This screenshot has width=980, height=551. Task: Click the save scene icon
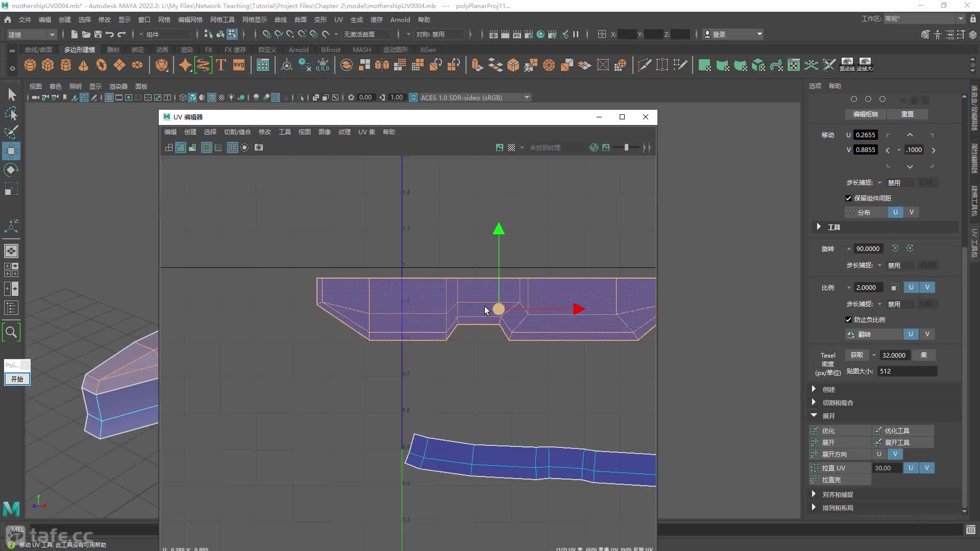[x=98, y=34]
